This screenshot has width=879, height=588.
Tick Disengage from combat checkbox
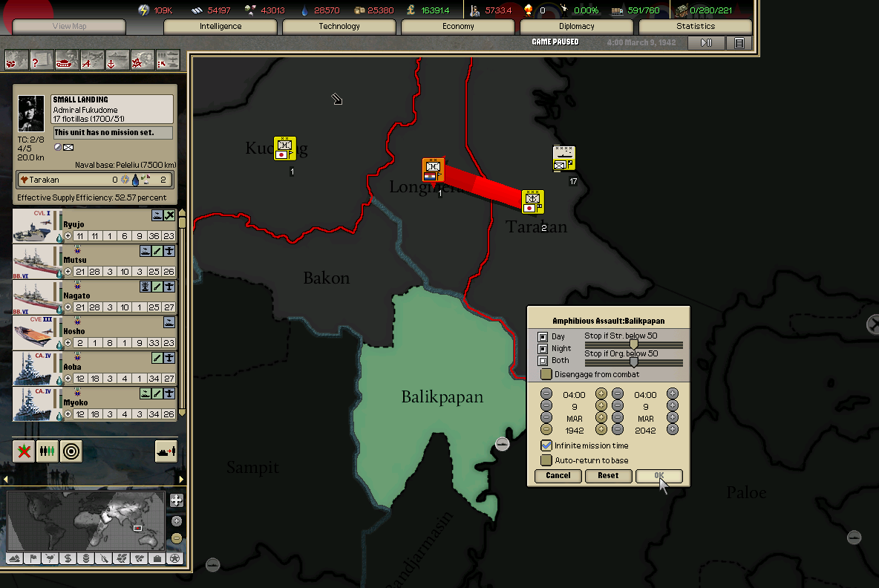[546, 374]
